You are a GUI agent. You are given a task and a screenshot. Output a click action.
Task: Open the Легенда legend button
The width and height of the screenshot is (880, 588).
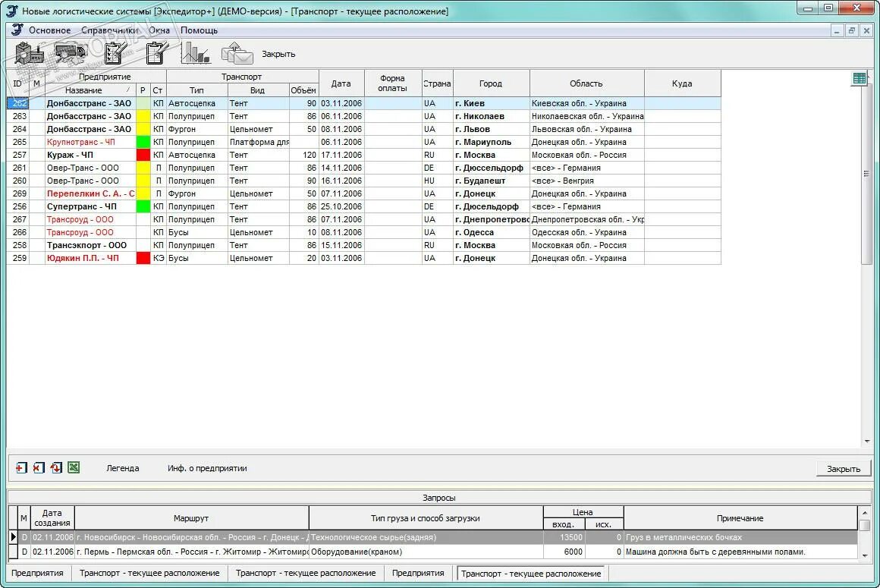tap(122, 468)
